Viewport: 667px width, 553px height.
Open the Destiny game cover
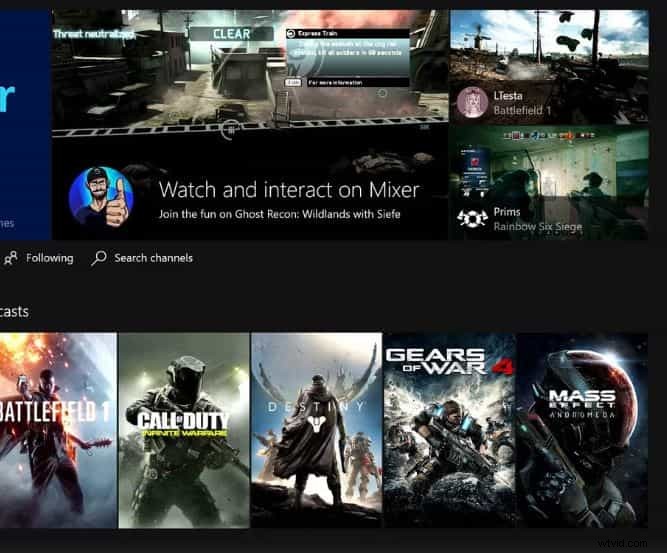pyautogui.click(x=316, y=430)
